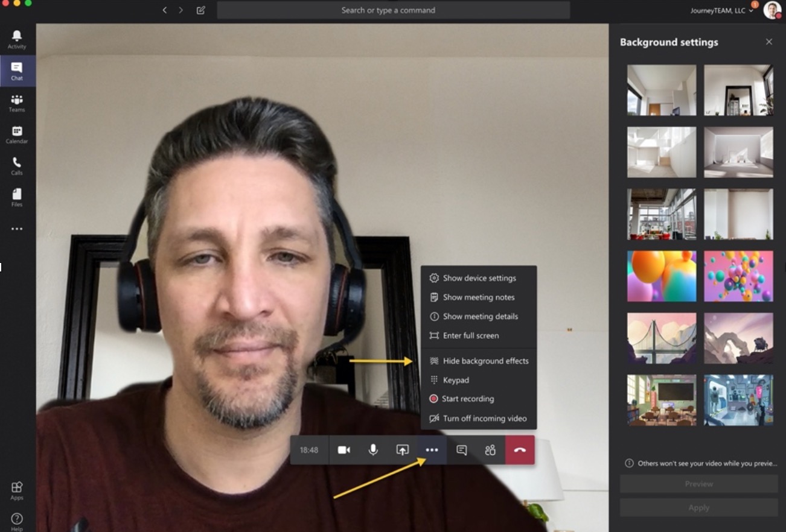
Task: Mute the microphone
Action: (x=374, y=450)
